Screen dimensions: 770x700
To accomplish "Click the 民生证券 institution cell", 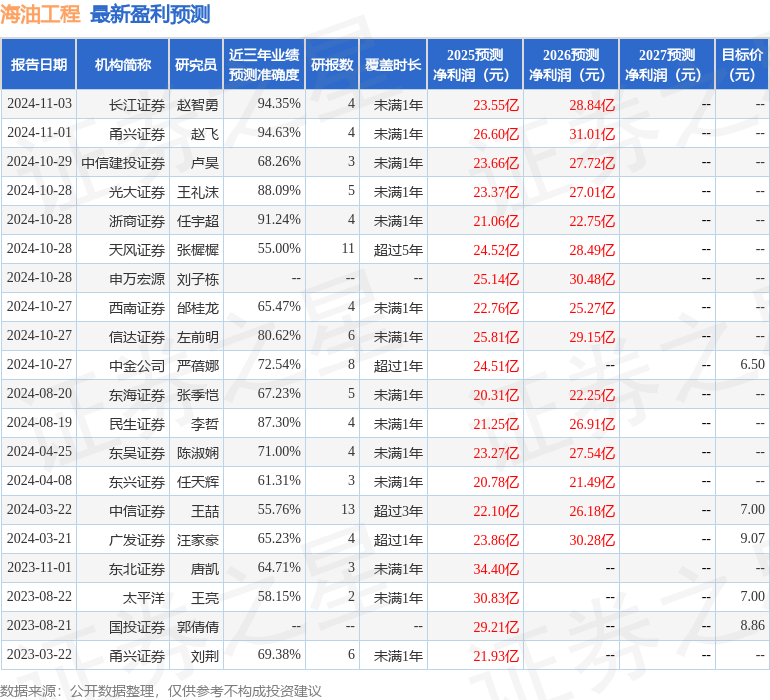I will coord(137,423).
